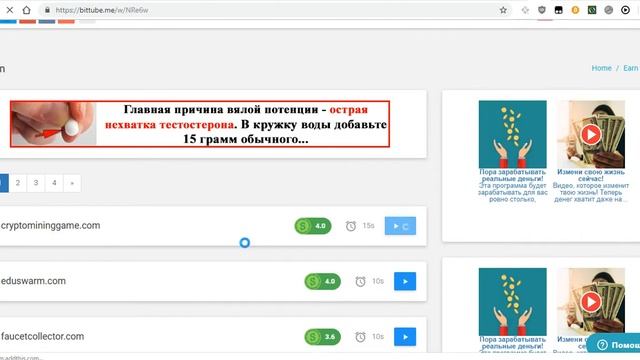Open the shield extension icon

542,10
